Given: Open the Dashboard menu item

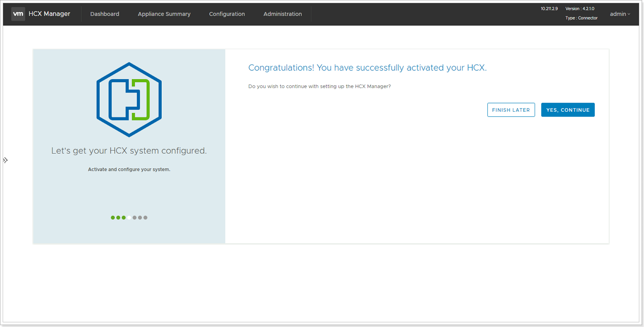Looking at the screenshot, I should click(104, 14).
